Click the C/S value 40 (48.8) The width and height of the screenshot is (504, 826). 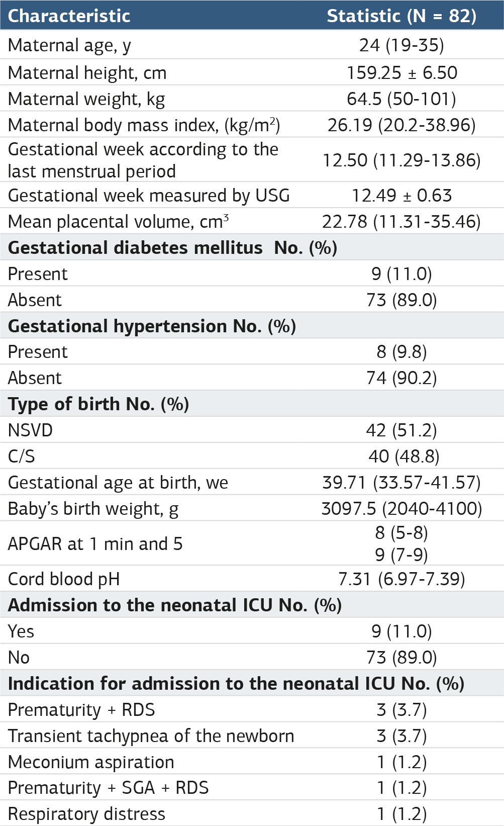404,456
